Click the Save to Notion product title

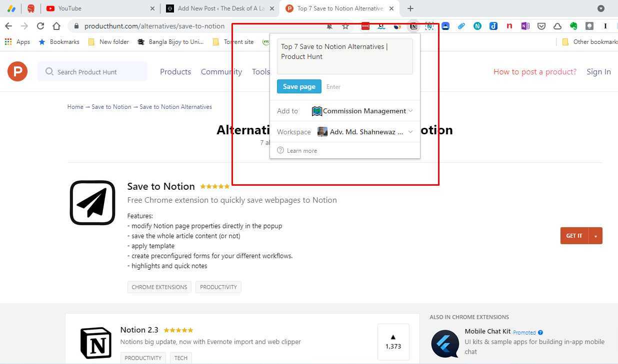click(x=161, y=186)
